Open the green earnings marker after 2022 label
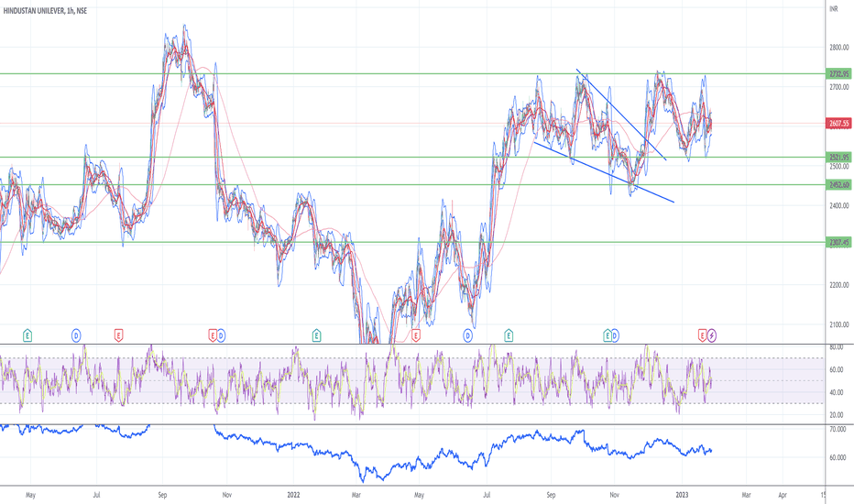854x504 pixels. point(316,335)
